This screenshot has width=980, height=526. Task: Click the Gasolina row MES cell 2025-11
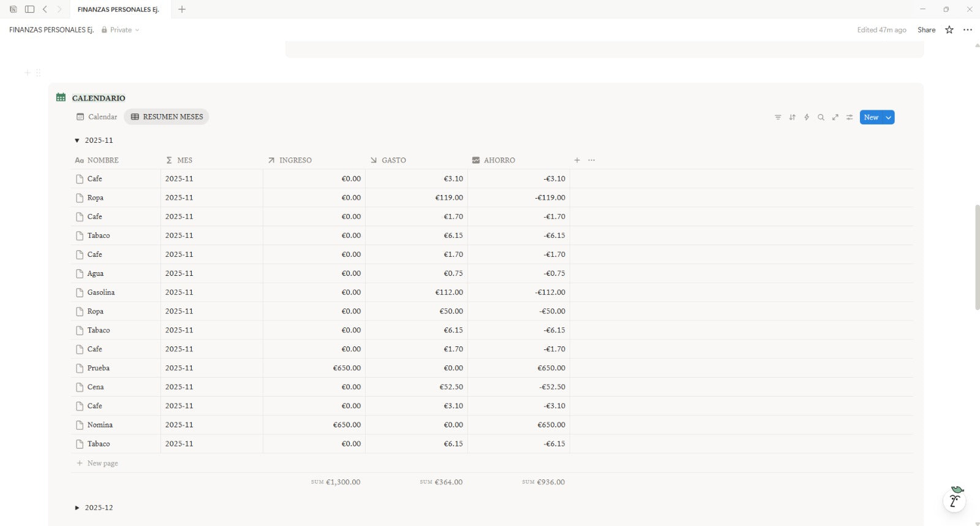[x=212, y=292]
